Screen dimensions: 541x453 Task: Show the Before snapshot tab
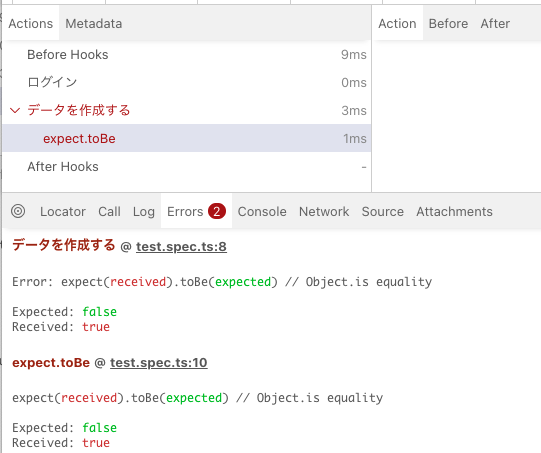(x=448, y=23)
